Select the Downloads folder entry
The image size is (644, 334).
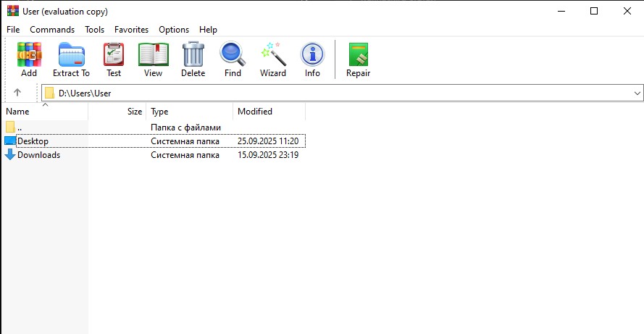point(38,155)
